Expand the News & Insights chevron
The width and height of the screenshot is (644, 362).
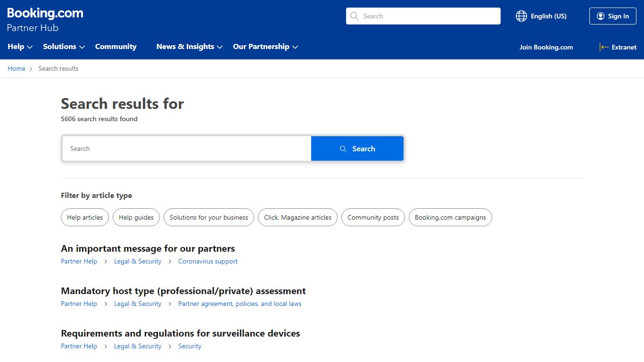click(220, 47)
